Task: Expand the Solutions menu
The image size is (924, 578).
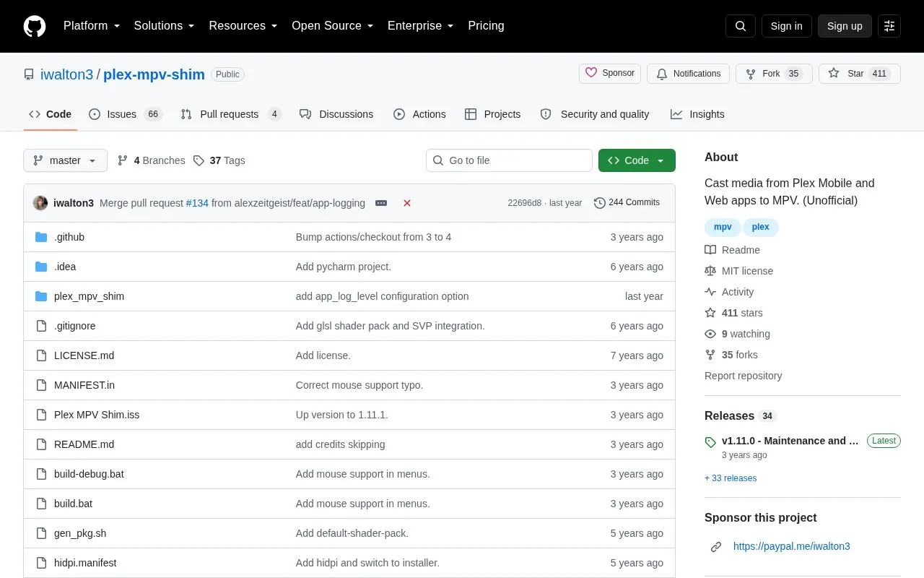Action: [165, 26]
